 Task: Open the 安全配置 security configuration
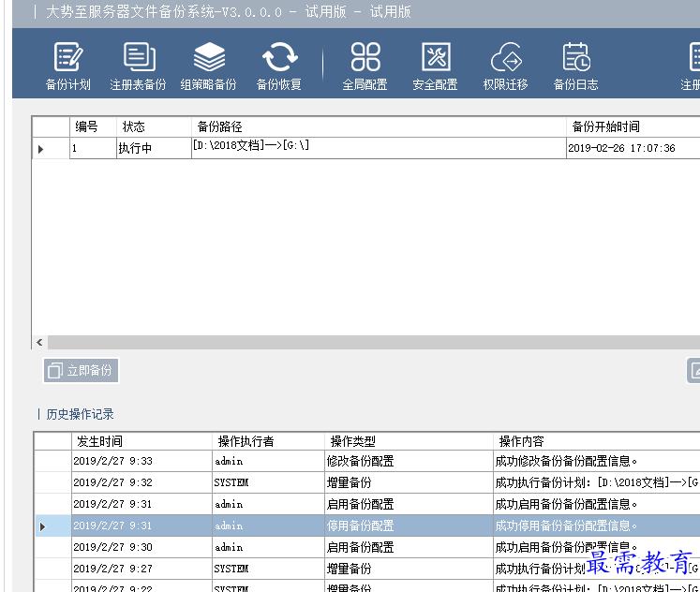pyautogui.click(x=435, y=66)
